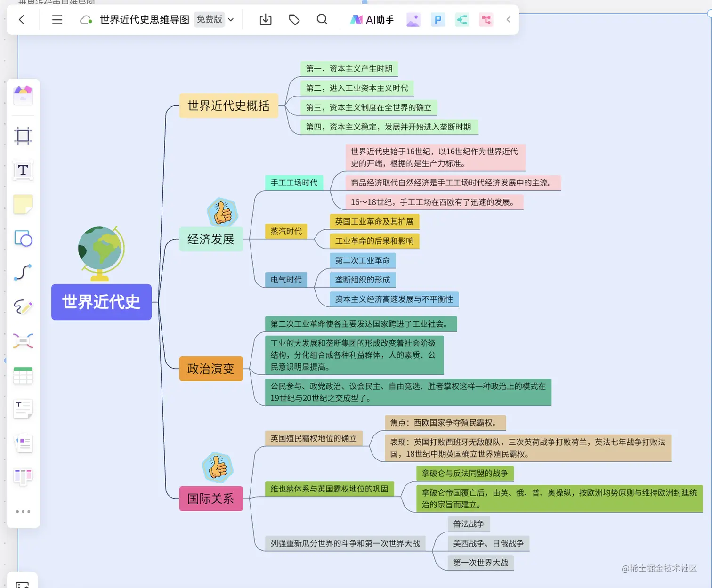Click the pink tree structure icon
The width and height of the screenshot is (712, 588).
pyautogui.click(x=486, y=20)
